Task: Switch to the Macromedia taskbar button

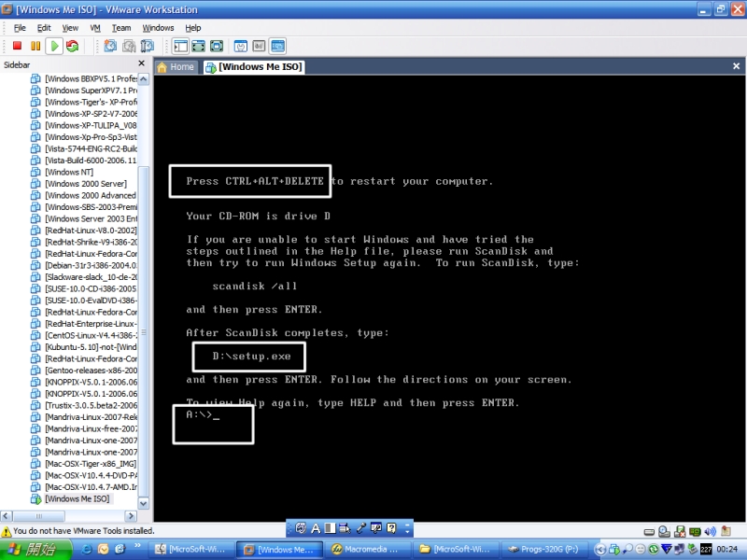Action: 368,550
